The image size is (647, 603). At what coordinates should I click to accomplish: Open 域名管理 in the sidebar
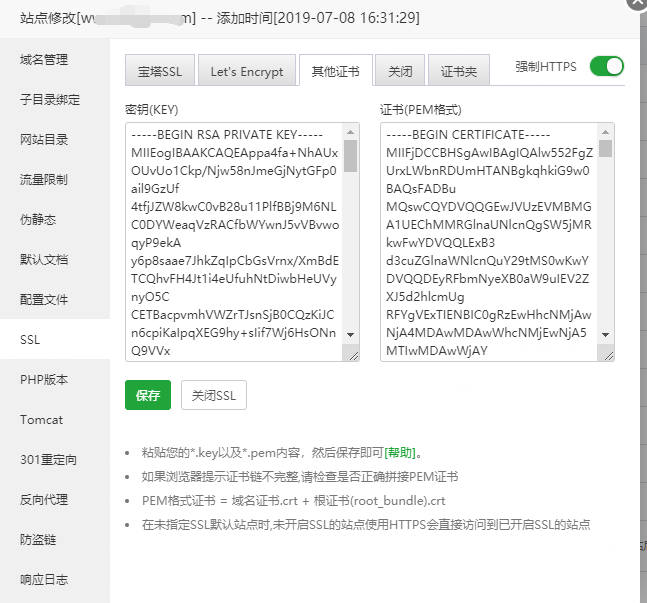44,60
